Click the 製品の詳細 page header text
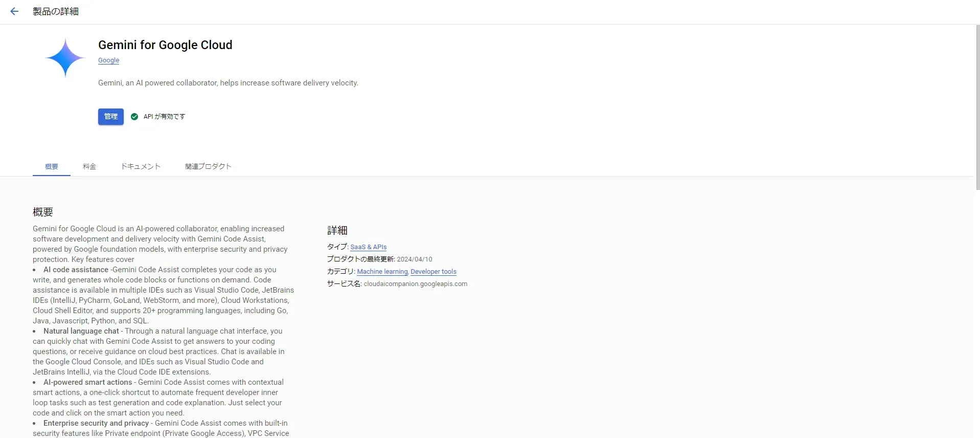Screen dimensions: 980x438 pyautogui.click(x=56, y=11)
